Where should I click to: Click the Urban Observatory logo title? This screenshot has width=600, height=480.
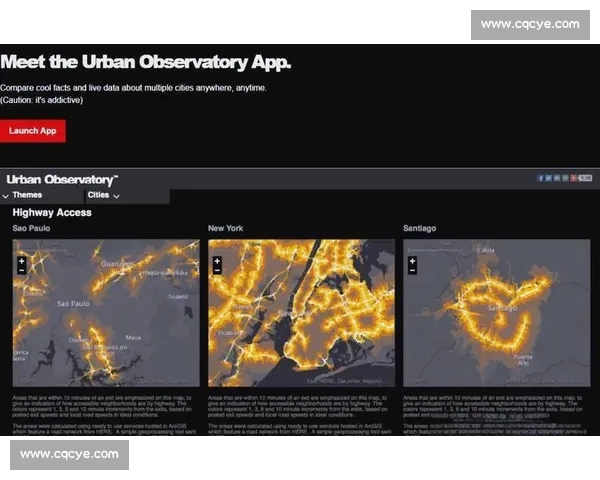click(62, 180)
